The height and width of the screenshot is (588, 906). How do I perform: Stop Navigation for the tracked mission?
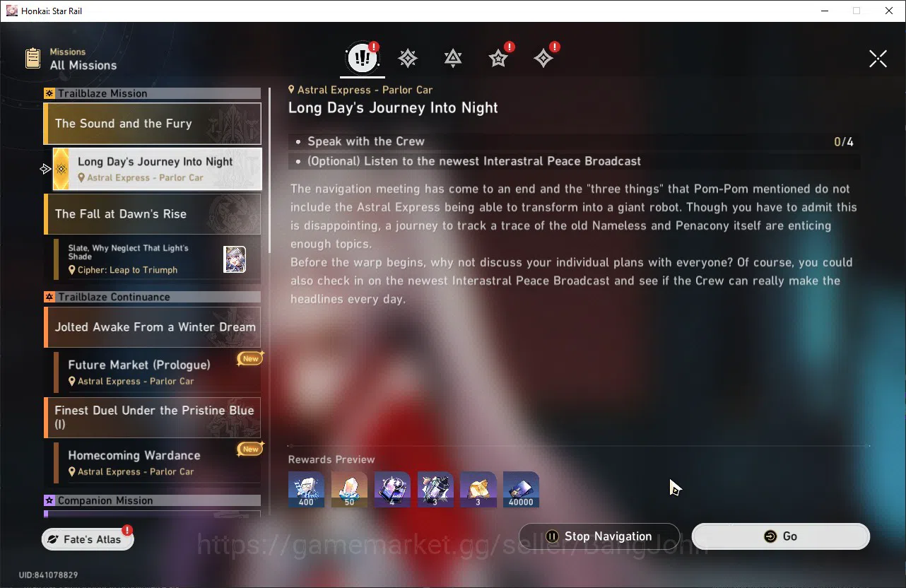[599, 536]
